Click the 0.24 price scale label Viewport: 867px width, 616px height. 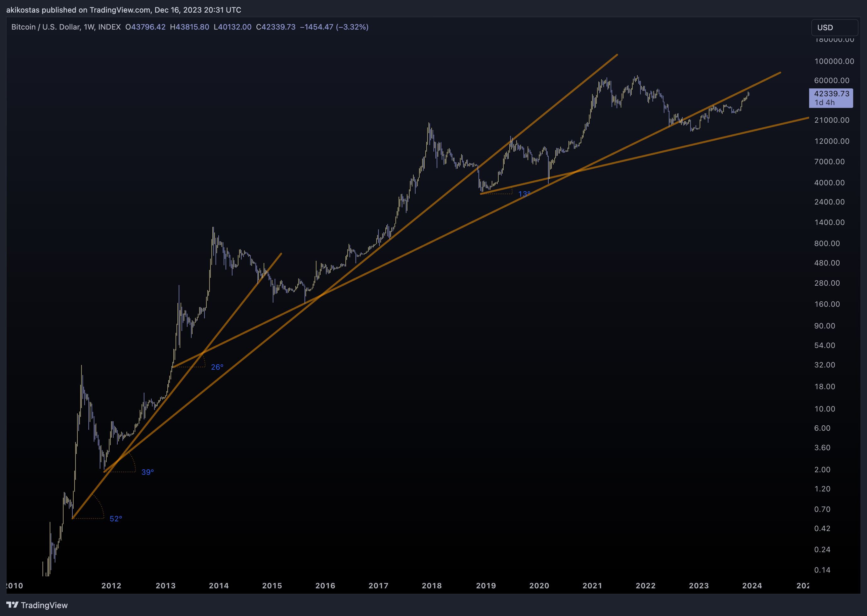822,549
